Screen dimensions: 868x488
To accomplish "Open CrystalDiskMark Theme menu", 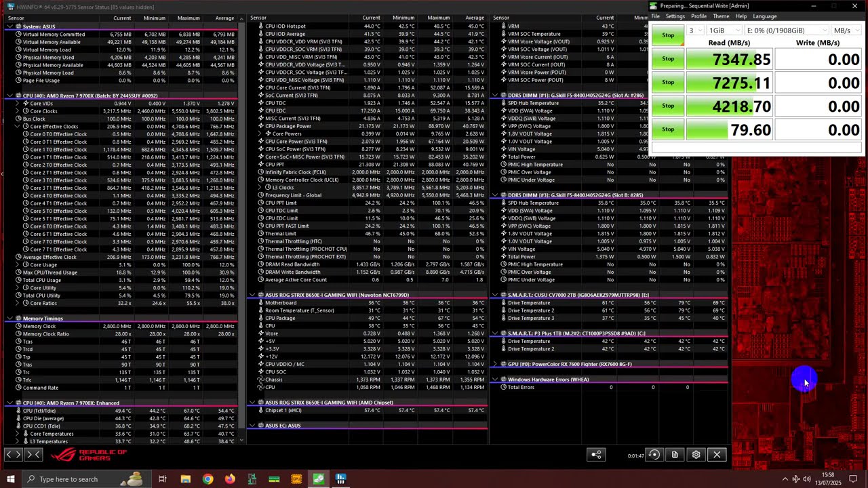I will [x=721, y=16].
